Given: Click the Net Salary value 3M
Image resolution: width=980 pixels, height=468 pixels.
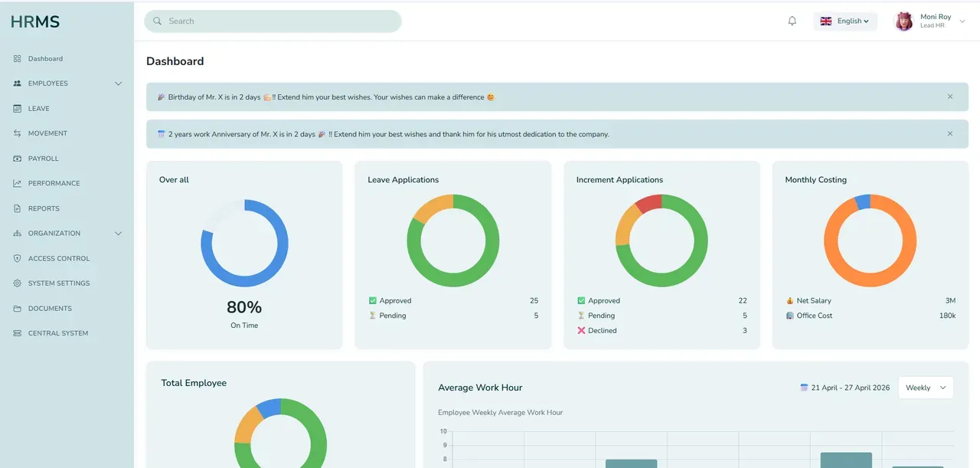Looking at the screenshot, I should pyautogui.click(x=950, y=301).
